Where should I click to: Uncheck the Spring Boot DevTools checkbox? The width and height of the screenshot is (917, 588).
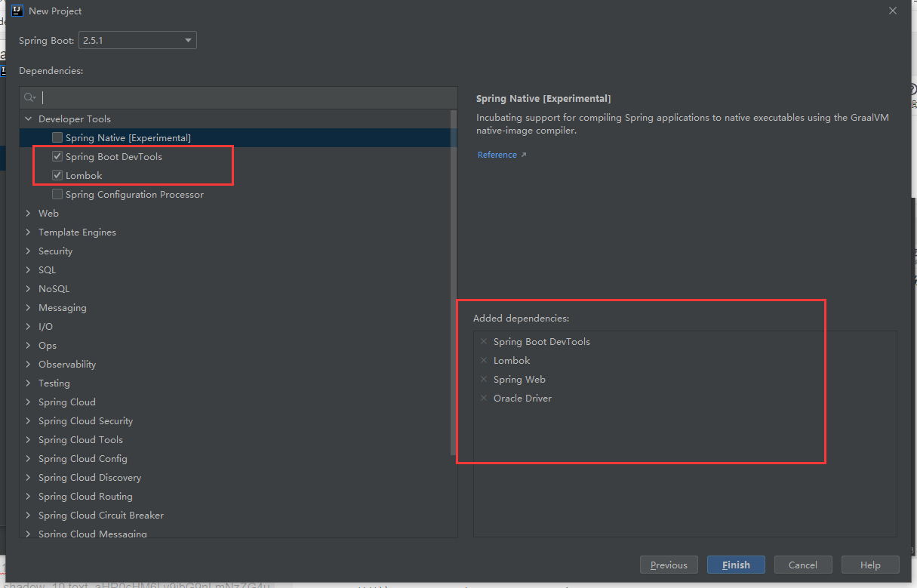pos(57,156)
